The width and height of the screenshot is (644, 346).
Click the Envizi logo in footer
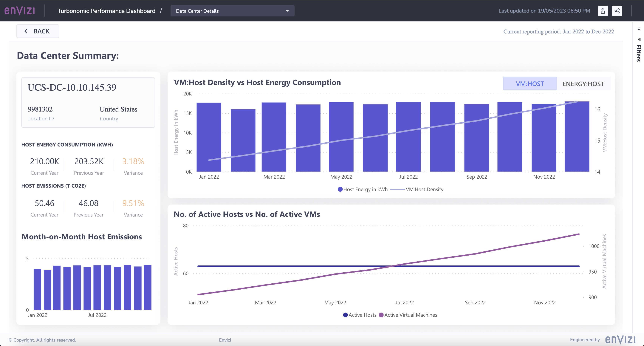tap(620, 339)
